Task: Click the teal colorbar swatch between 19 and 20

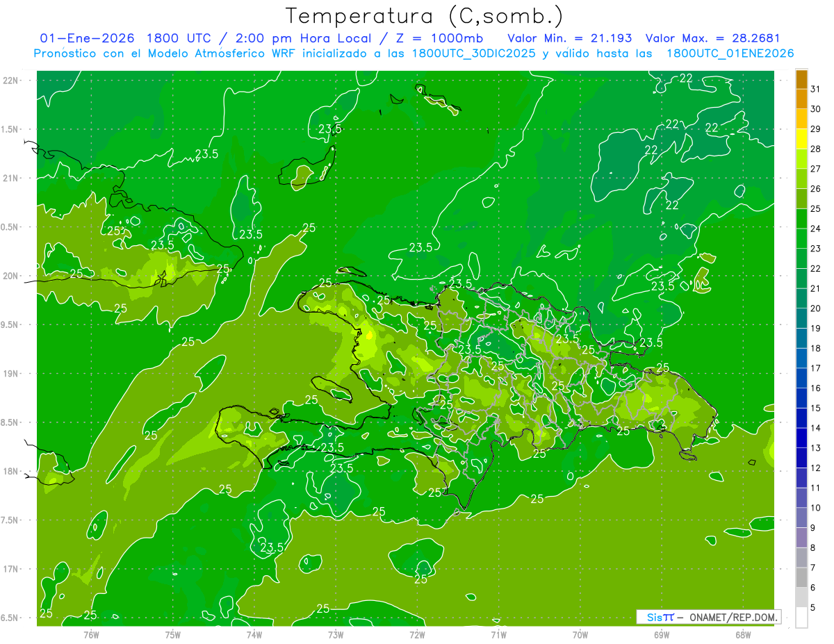Action: 801,318
